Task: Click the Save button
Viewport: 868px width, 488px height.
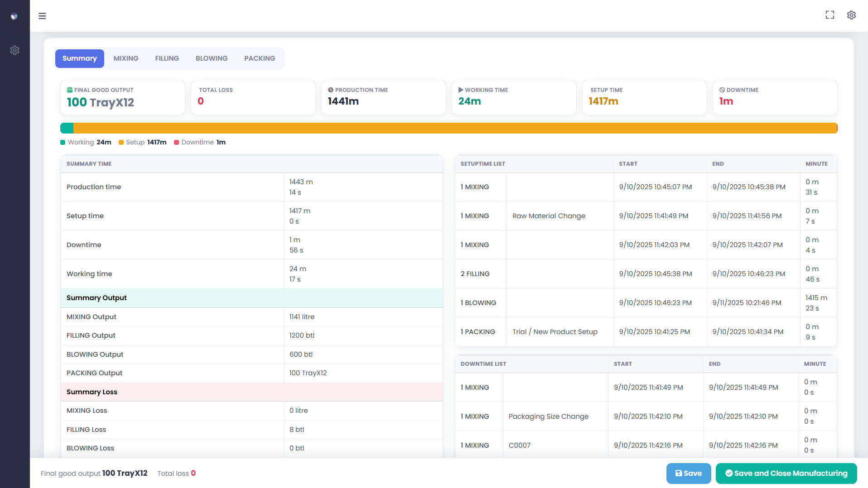Action: 689,473
